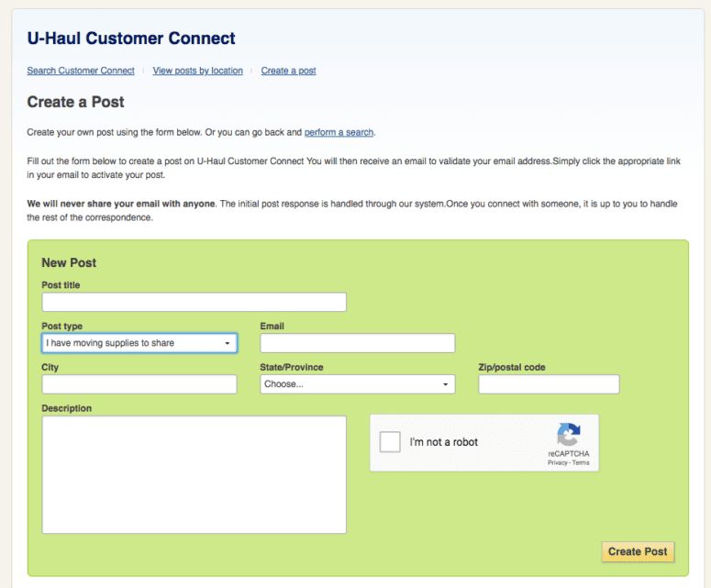
Task: Click the New Post form heading
Action: tap(69, 263)
